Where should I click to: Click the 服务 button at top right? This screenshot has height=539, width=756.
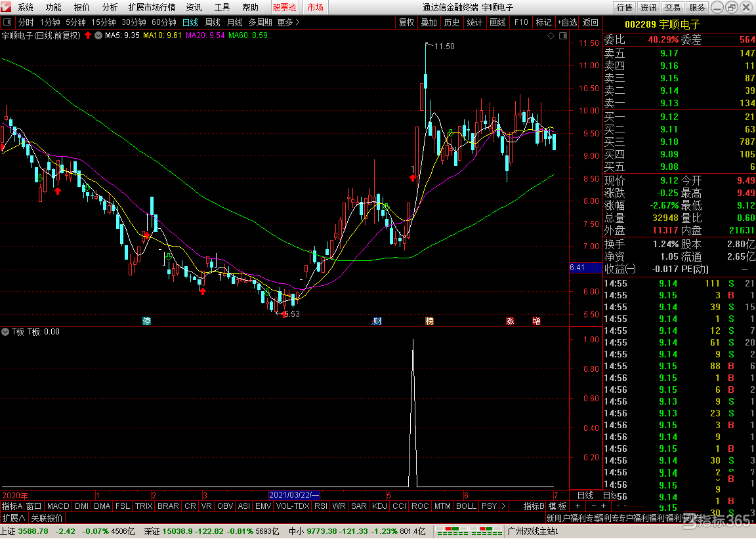697,7
